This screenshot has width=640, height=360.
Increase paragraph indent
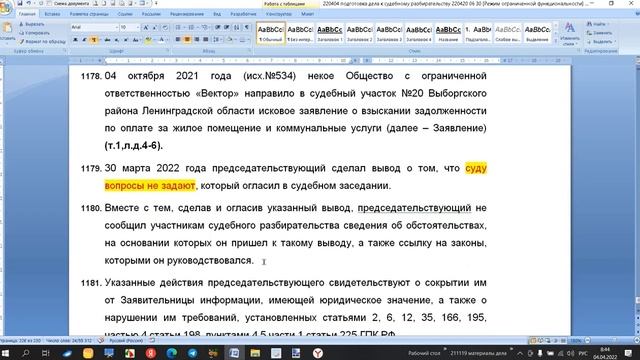point(227,27)
